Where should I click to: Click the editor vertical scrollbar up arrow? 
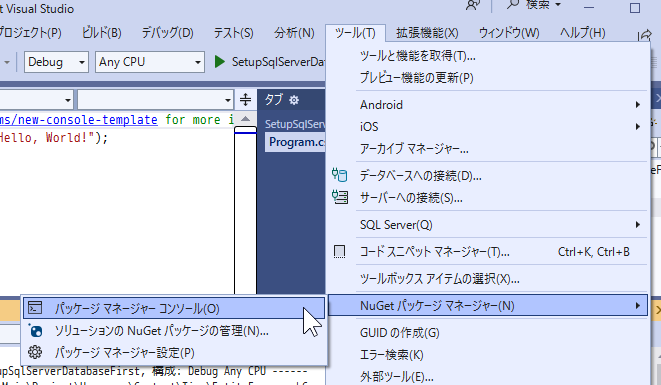coord(245,119)
